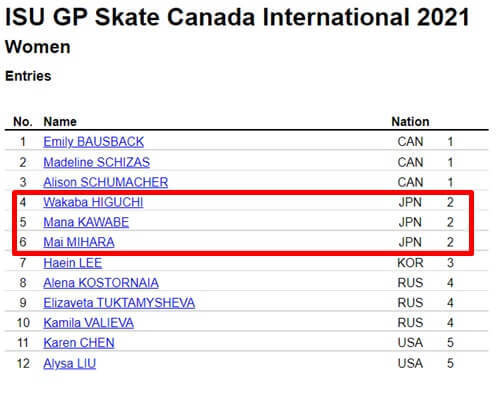Open Kamila VALIEVA profile link
The height and width of the screenshot is (396, 500).
89,323
